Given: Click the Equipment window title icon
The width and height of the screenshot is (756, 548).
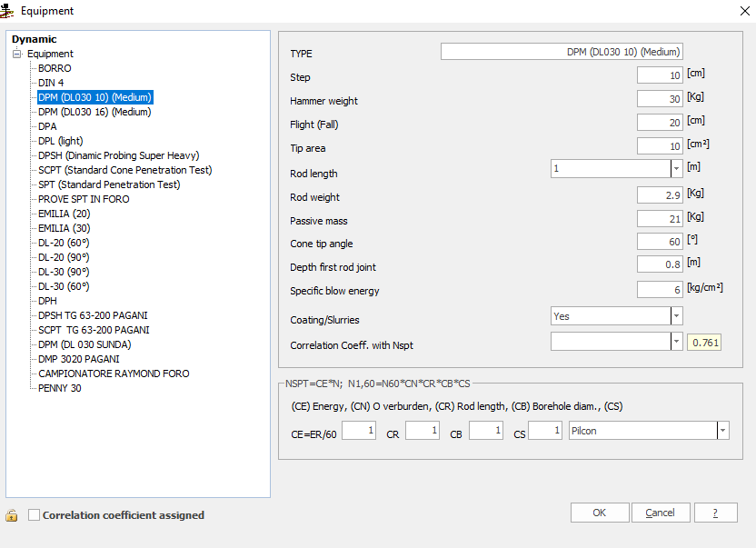Looking at the screenshot, I should 6,10.
